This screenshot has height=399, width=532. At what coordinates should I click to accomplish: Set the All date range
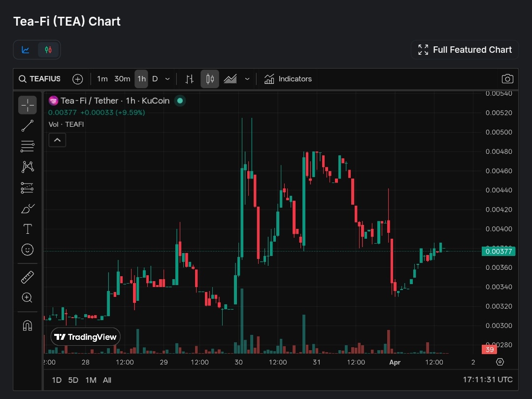[x=107, y=380]
